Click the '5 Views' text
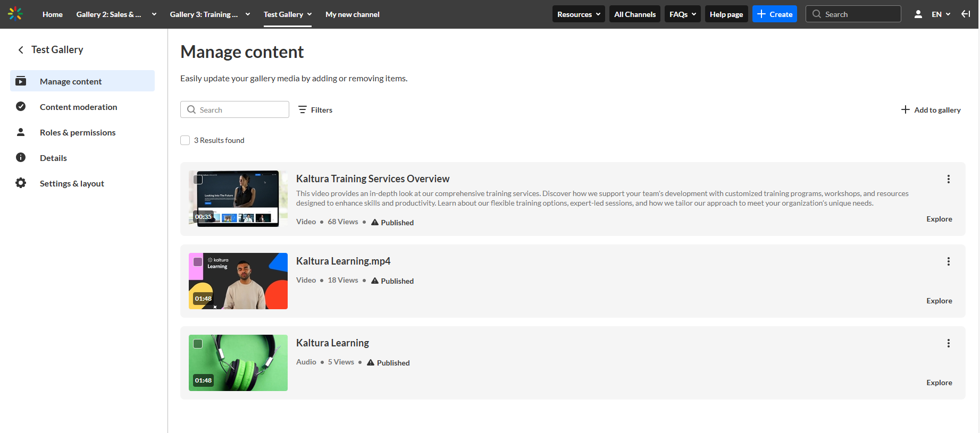Image resolution: width=980 pixels, height=433 pixels. click(341, 362)
